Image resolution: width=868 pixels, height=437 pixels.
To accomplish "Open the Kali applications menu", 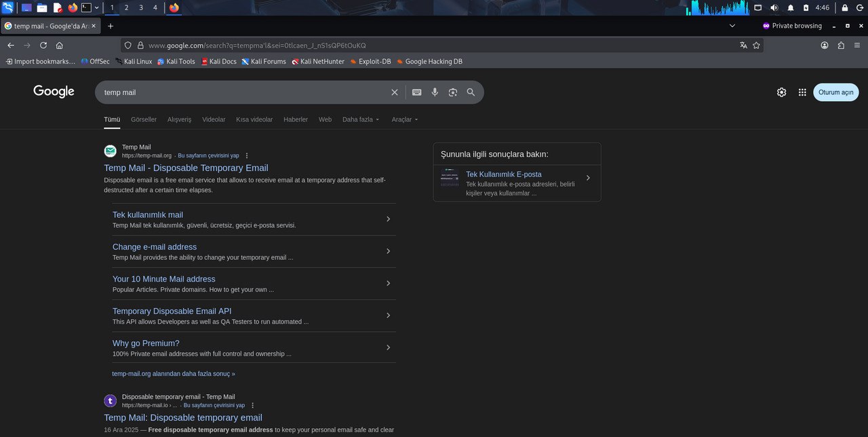I will tap(7, 7).
